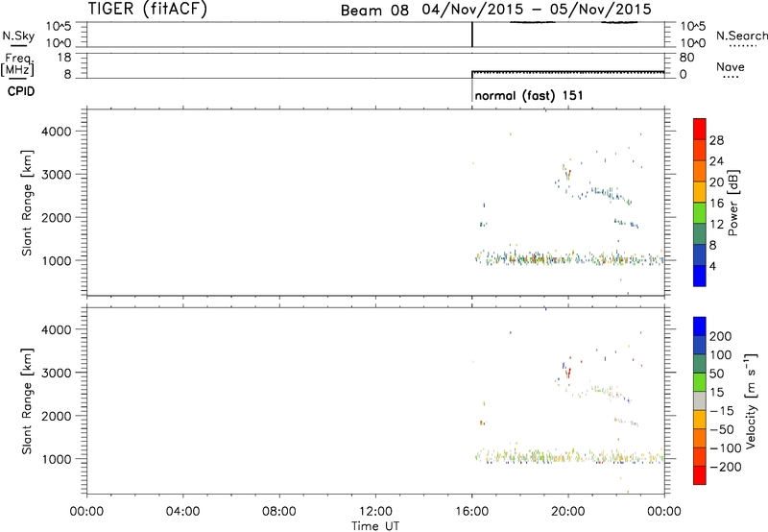Select the -100 velocity tick value
This screenshot has width=768, height=532.
726,448
